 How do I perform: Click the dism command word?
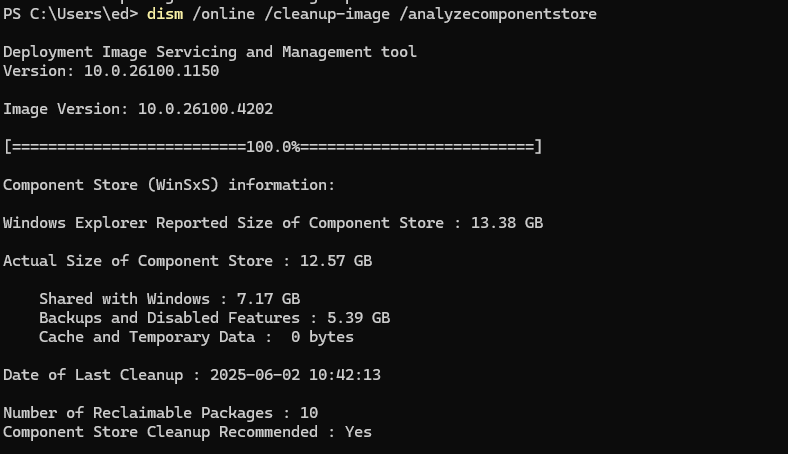coord(165,14)
